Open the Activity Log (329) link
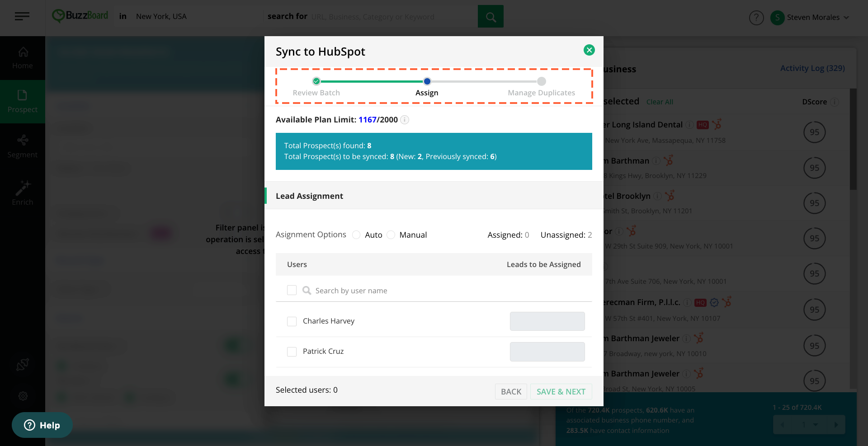The height and width of the screenshot is (446, 868). click(812, 68)
